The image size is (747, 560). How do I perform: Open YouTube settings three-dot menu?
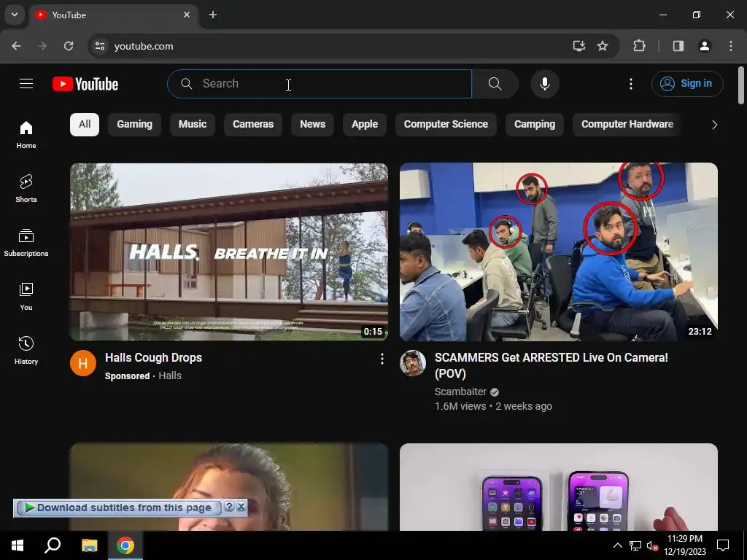[x=631, y=84]
